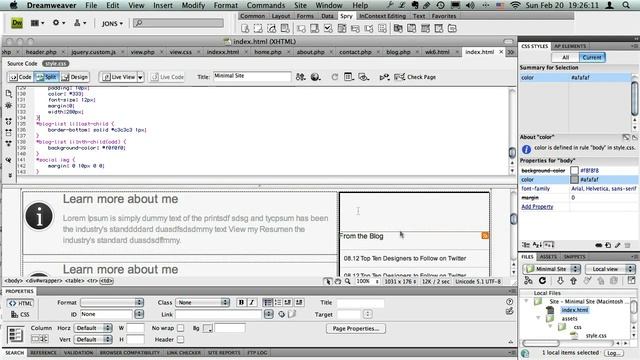This screenshot has height=360, width=640.
Task: Open the Check Page menu
Action: coord(416,77)
